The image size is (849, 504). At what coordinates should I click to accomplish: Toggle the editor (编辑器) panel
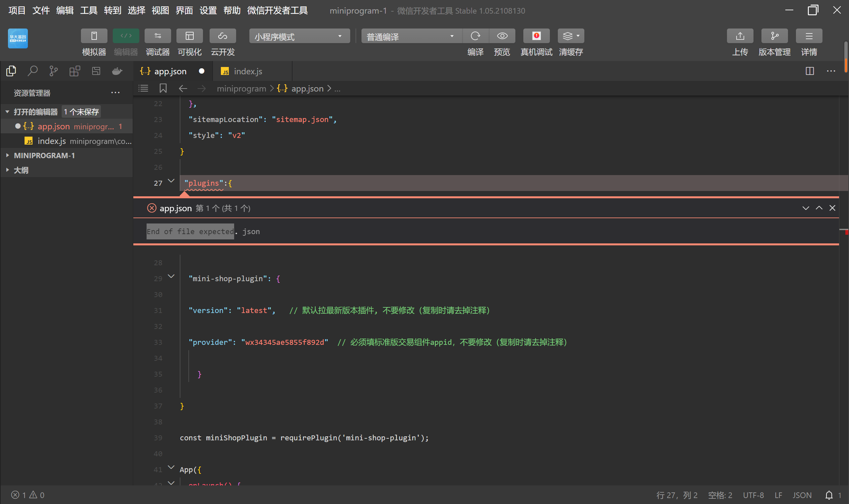tap(126, 36)
